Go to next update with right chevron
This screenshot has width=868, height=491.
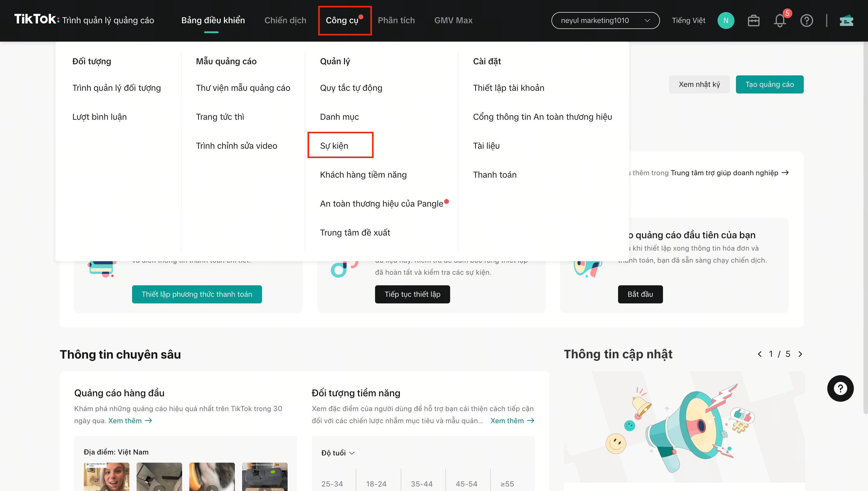800,354
